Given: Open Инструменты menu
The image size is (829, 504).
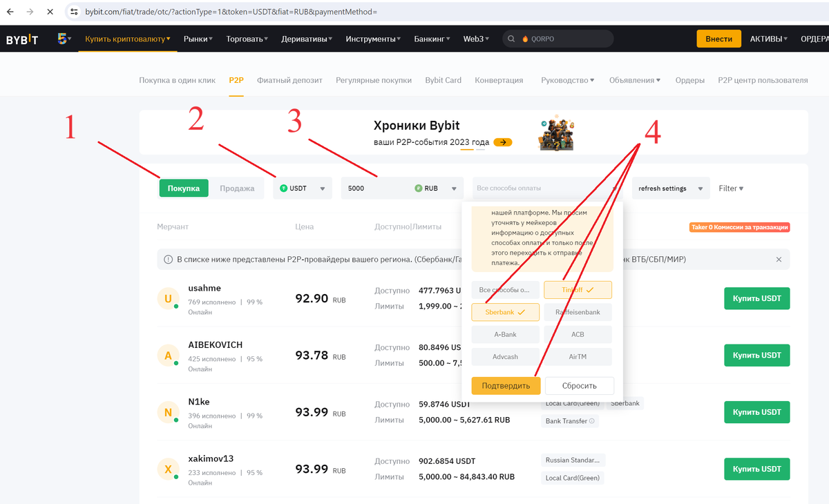Looking at the screenshot, I should 374,39.
